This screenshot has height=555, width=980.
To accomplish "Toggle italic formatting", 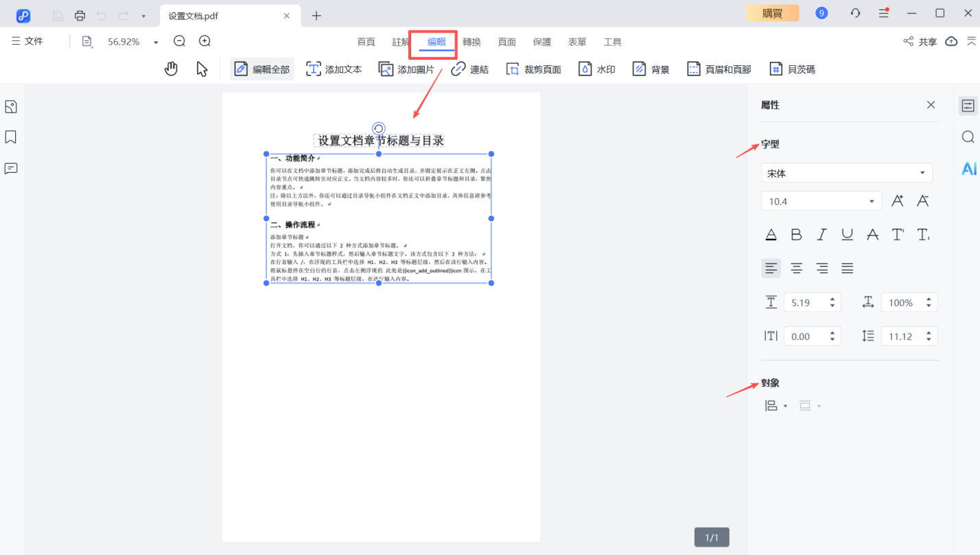I will click(x=821, y=234).
